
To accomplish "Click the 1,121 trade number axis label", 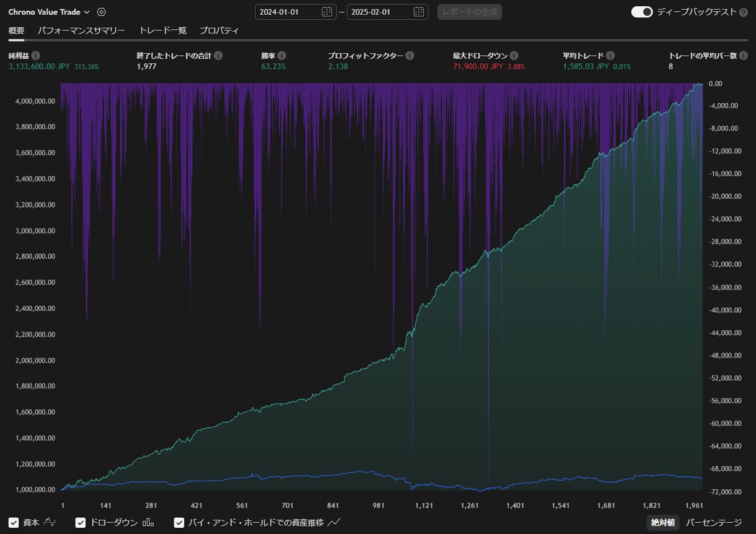I will click(x=424, y=506).
